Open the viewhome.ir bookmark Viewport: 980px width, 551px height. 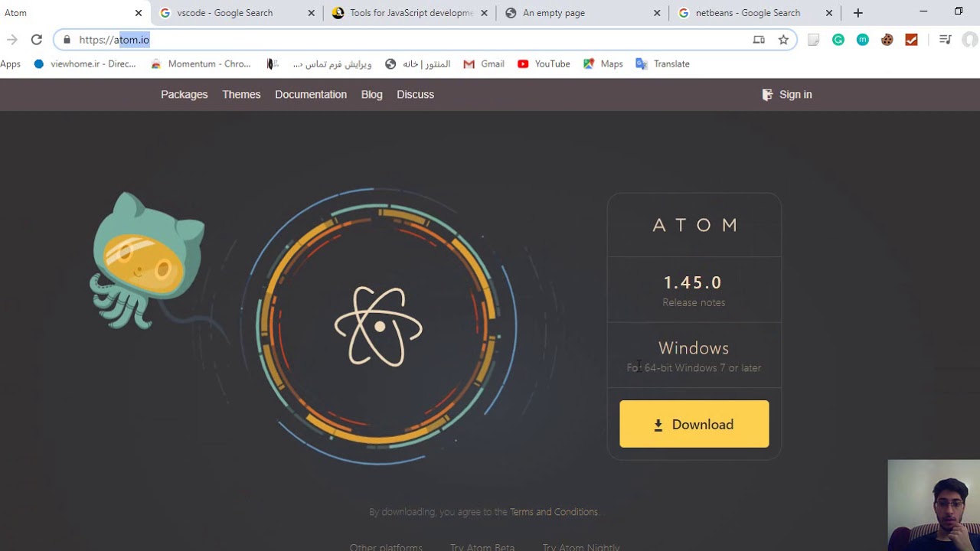point(84,64)
